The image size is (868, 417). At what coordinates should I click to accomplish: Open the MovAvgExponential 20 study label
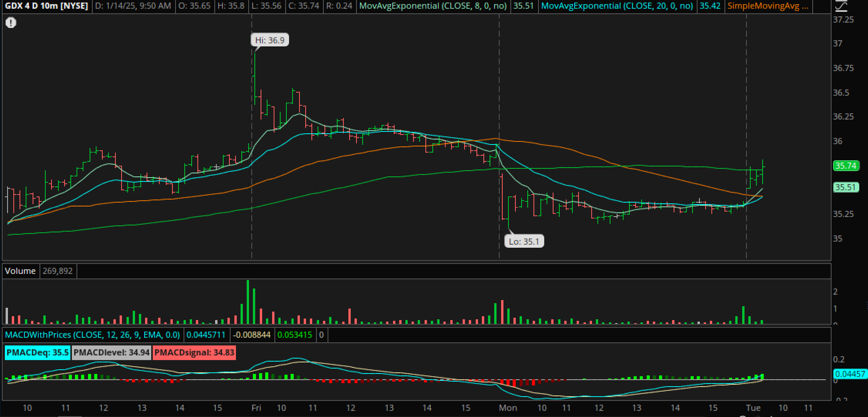(617, 6)
